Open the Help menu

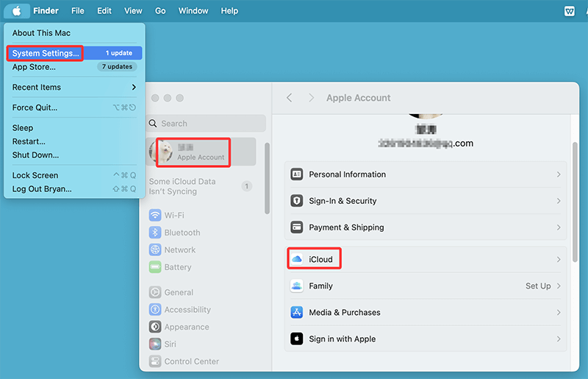pyautogui.click(x=229, y=11)
